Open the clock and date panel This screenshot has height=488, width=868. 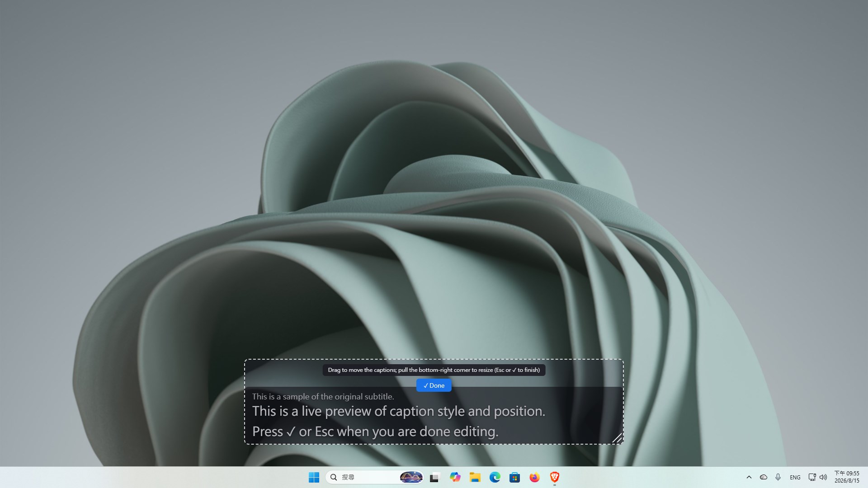pos(847,477)
